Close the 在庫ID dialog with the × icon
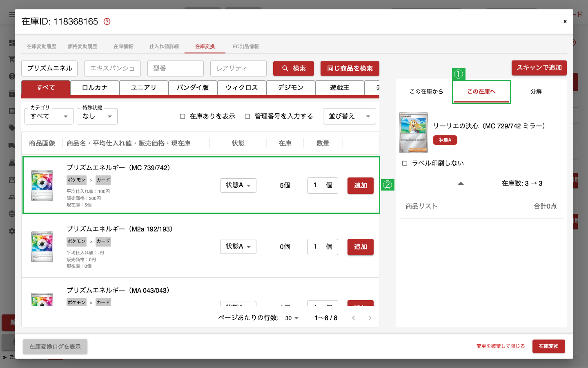This screenshot has height=368, width=588. pyautogui.click(x=565, y=22)
